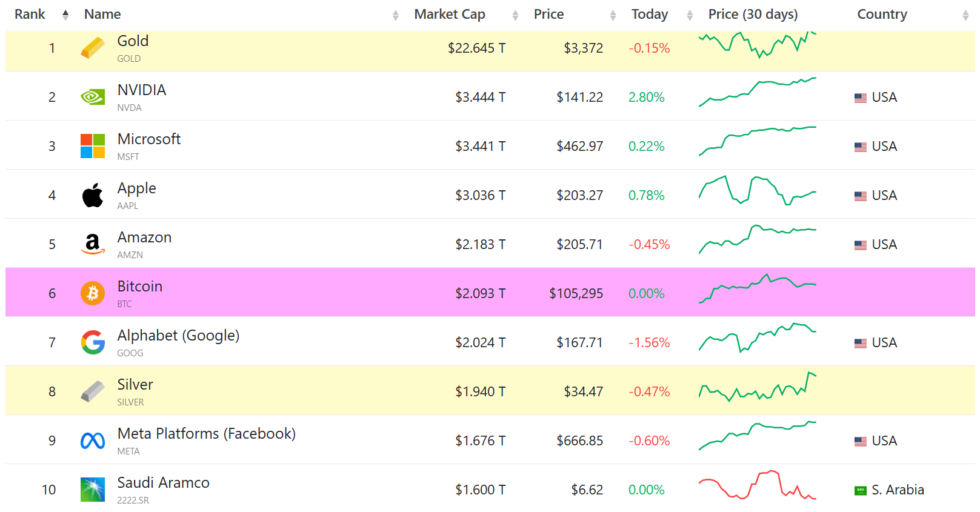
Task: Click the Apple logo icon
Action: (93, 195)
